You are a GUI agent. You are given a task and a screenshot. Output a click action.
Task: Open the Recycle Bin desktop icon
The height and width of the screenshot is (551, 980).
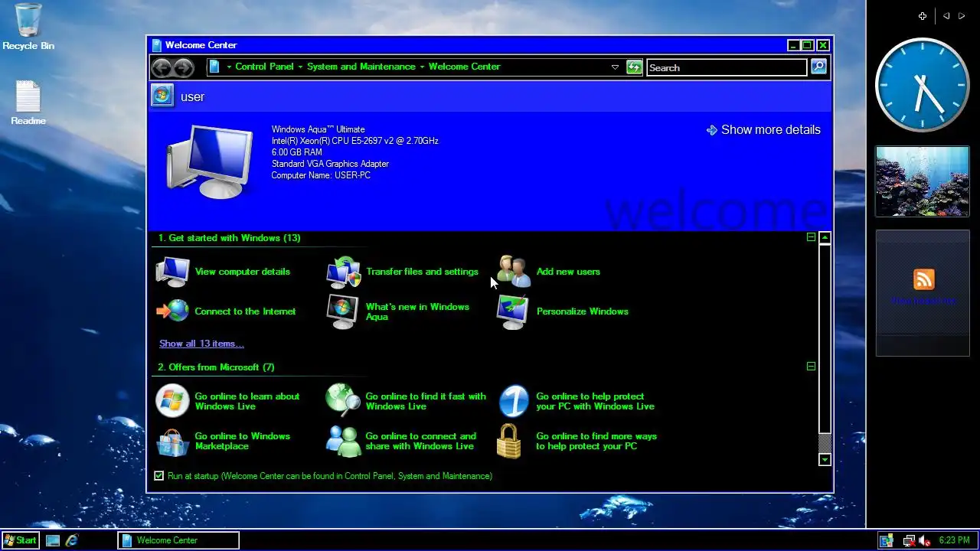tap(28, 28)
